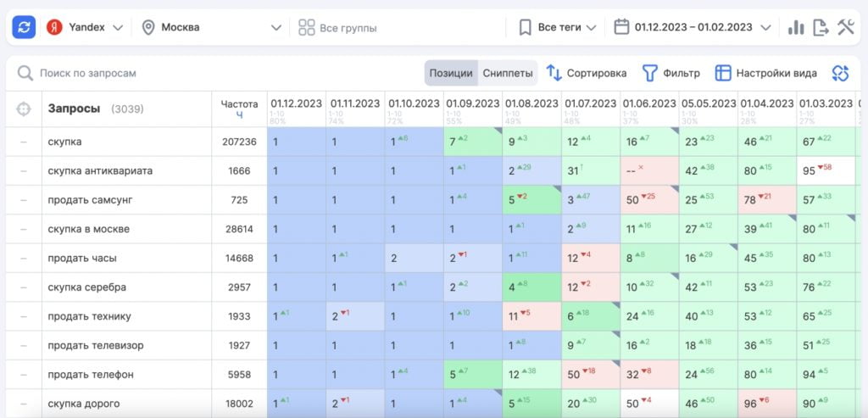Open the Все теги dropdown
The width and height of the screenshot is (868, 418).
pos(558,27)
